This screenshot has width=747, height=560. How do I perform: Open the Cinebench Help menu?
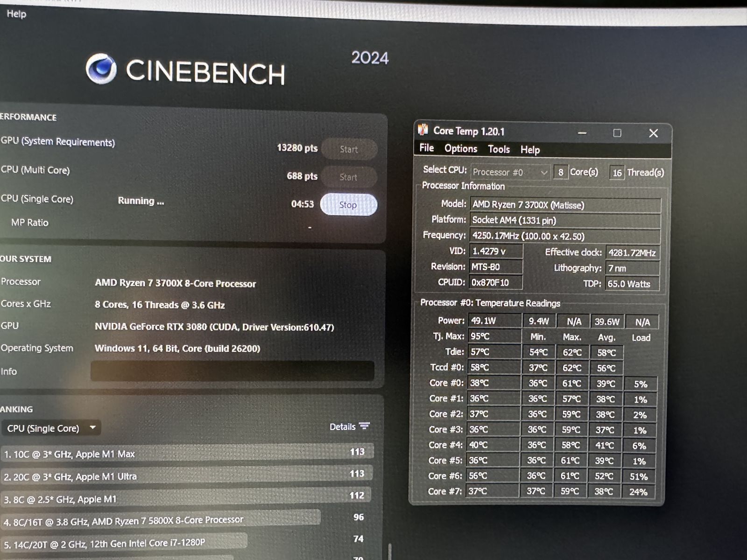16,14
